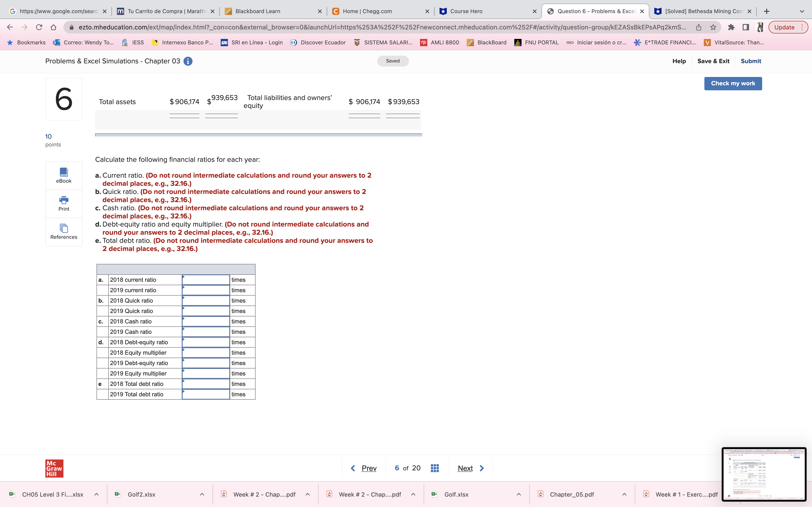Click the Print icon in sidebar
The image size is (812, 507).
64,203
